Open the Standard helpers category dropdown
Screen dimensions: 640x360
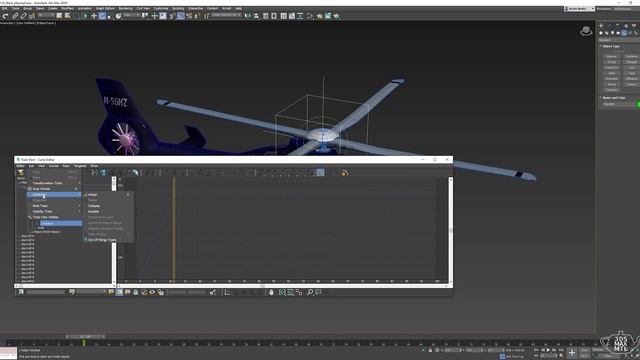point(619,40)
